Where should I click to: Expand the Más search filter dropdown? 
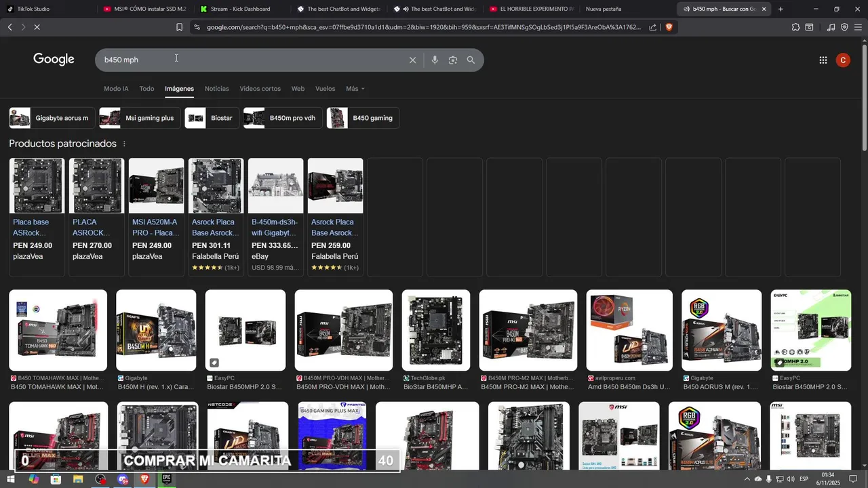point(355,89)
